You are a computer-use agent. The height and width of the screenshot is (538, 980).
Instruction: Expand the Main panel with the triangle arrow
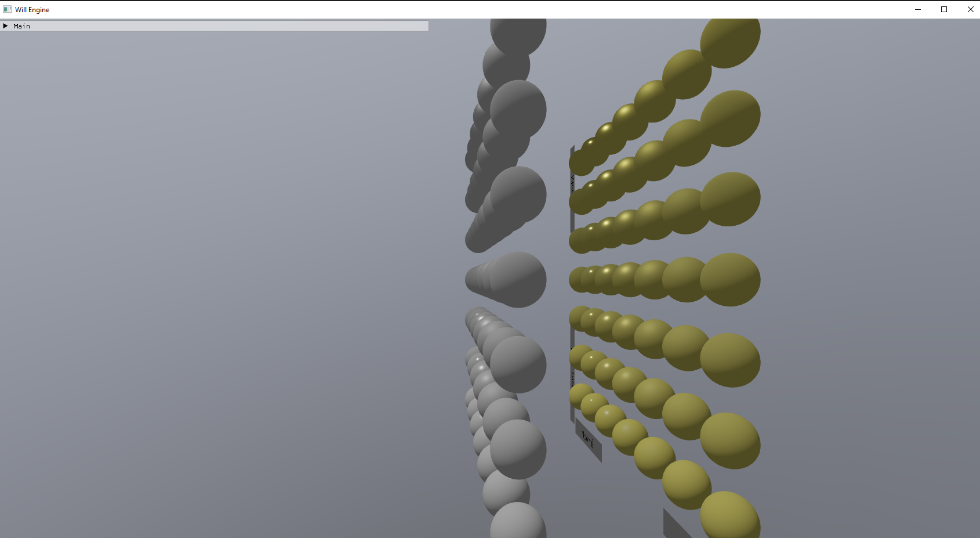(6, 26)
